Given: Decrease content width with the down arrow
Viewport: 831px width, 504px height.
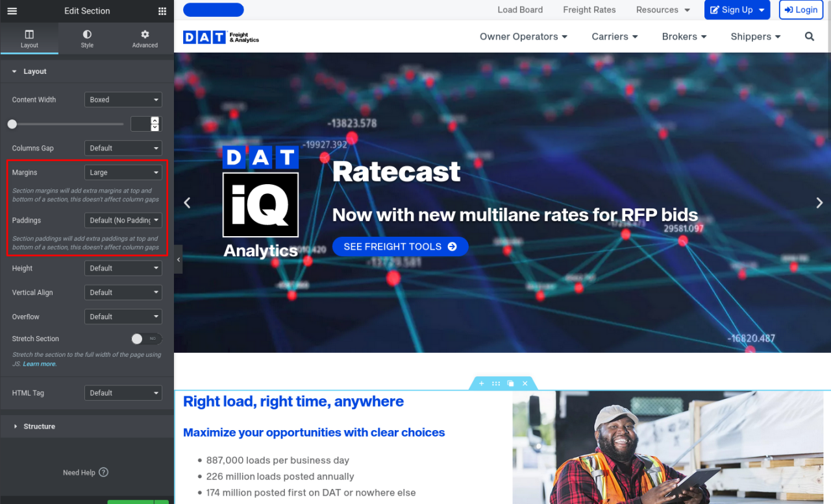Looking at the screenshot, I should point(155,128).
